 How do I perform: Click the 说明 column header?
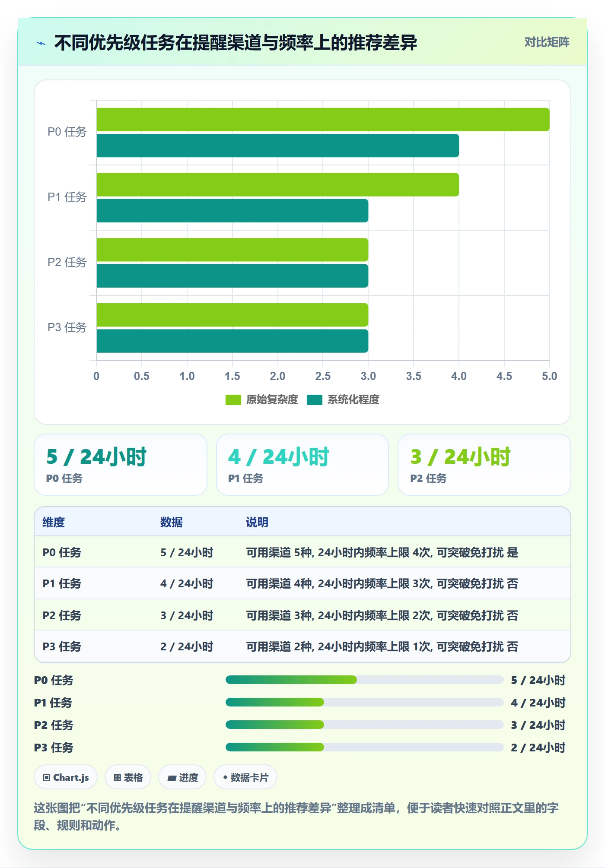pos(257,522)
